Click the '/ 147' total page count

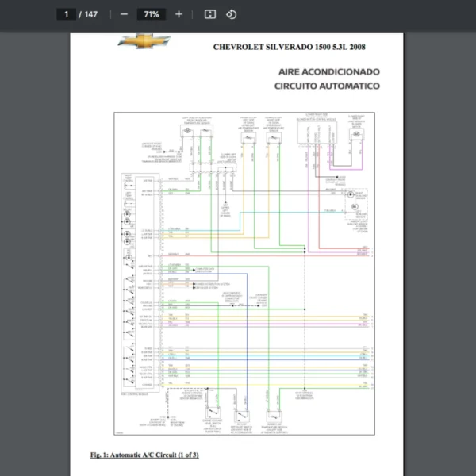[x=88, y=14]
